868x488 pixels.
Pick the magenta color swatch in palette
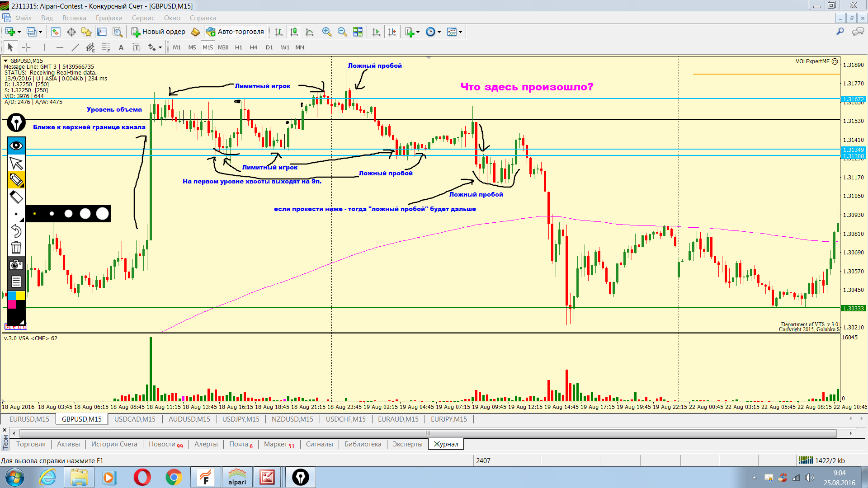[x=12, y=304]
